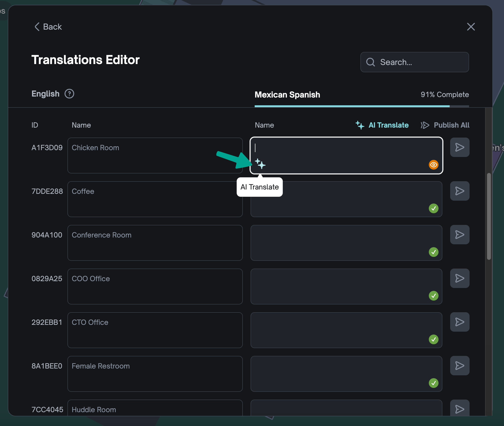Click the ID text A1F3D09
This screenshot has width=504, height=426.
click(x=47, y=147)
